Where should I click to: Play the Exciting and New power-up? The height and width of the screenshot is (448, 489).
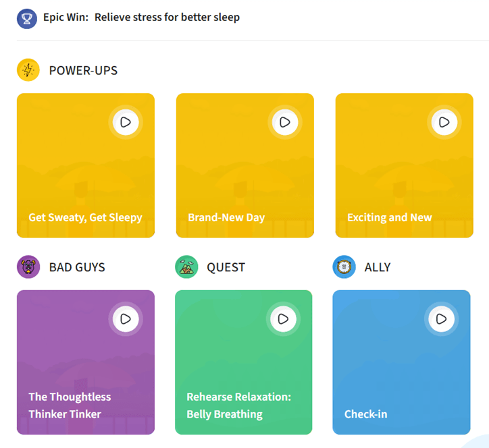coord(444,123)
